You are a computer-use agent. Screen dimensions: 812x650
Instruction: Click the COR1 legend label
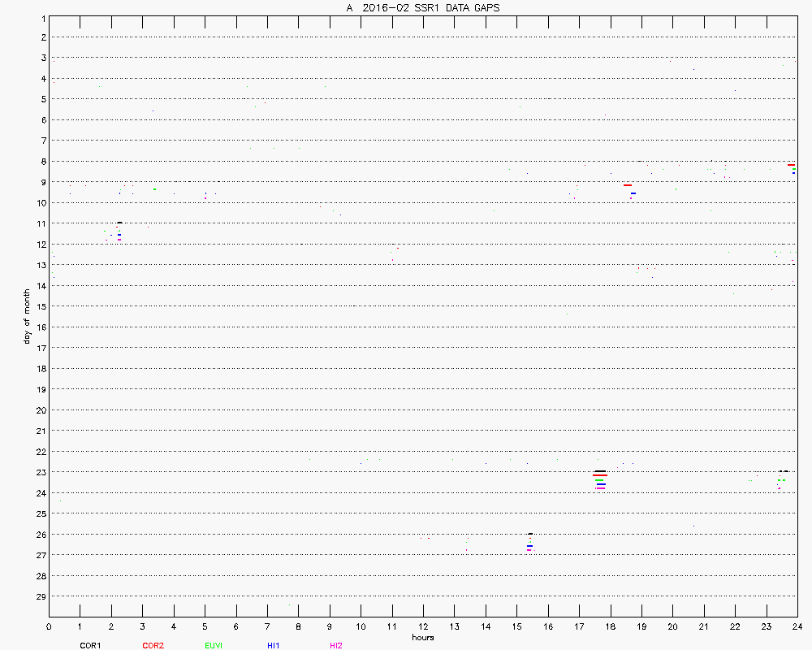[89, 645]
